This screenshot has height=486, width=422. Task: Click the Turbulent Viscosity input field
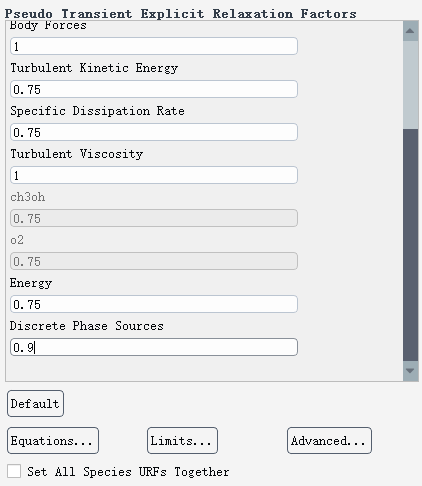coord(154,175)
